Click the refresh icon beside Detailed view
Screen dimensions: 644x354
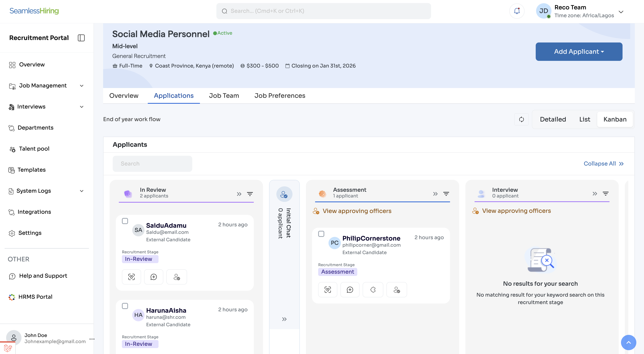point(522,119)
